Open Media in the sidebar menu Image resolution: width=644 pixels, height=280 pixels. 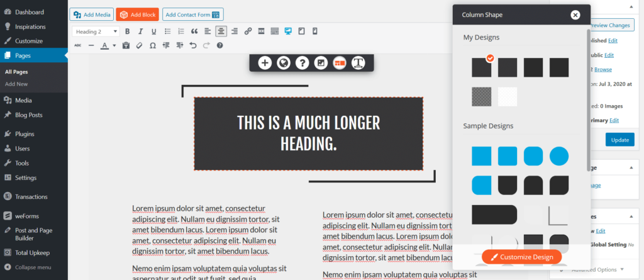click(23, 100)
